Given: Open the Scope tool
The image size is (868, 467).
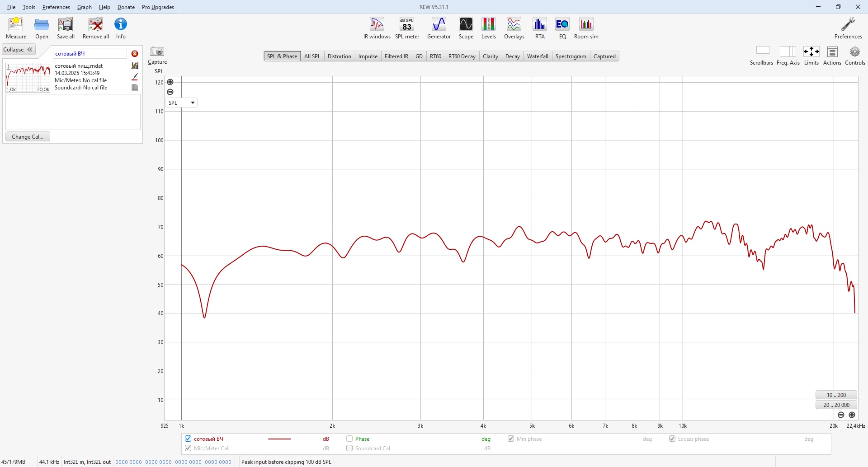Looking at the screenshot, I should [466, 28].
